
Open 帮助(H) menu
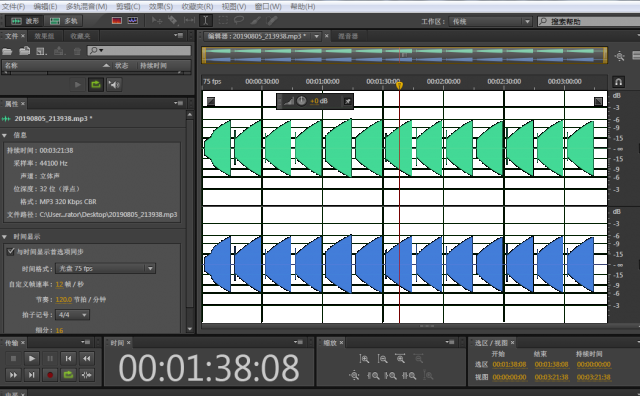(x=302, y=7)
